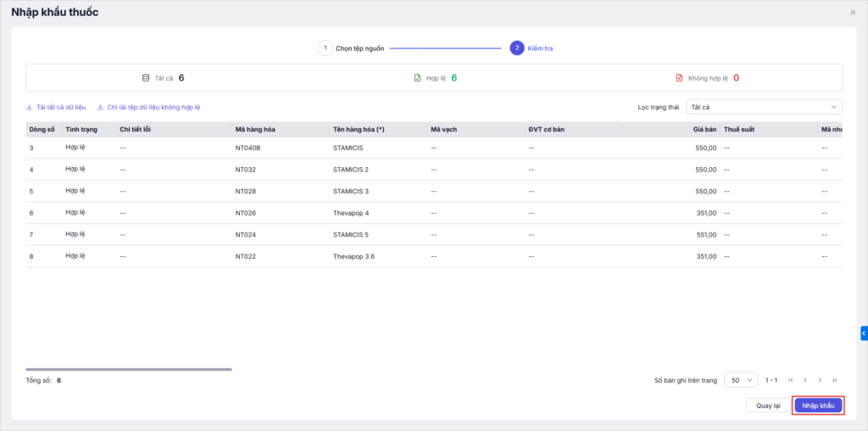Close the Nhập khẩu thuốc dialog
868x431 pixels.
(853, 13)
